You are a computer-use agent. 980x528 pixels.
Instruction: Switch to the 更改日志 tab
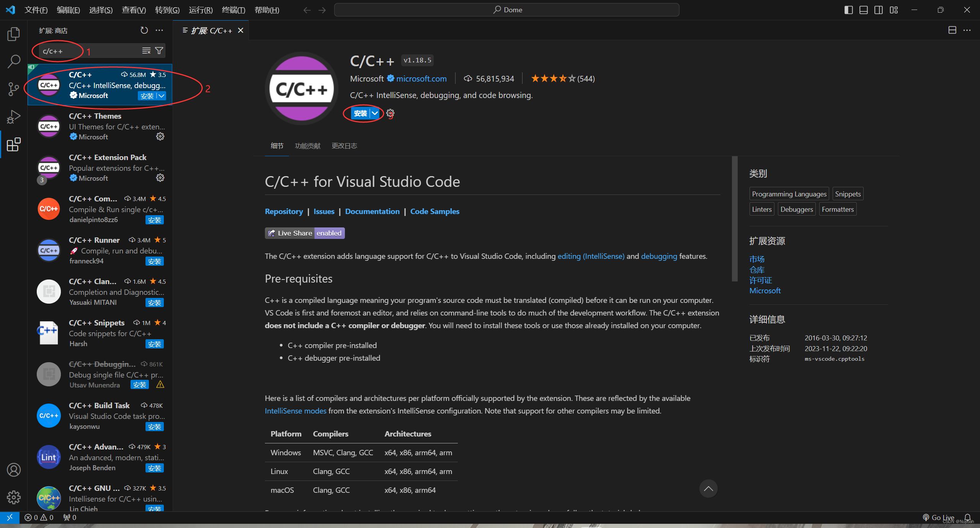coord(344,145)
